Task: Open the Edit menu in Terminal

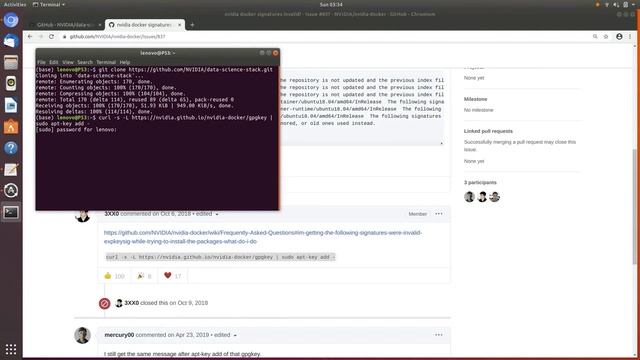Action: click(x=54, y=62)
